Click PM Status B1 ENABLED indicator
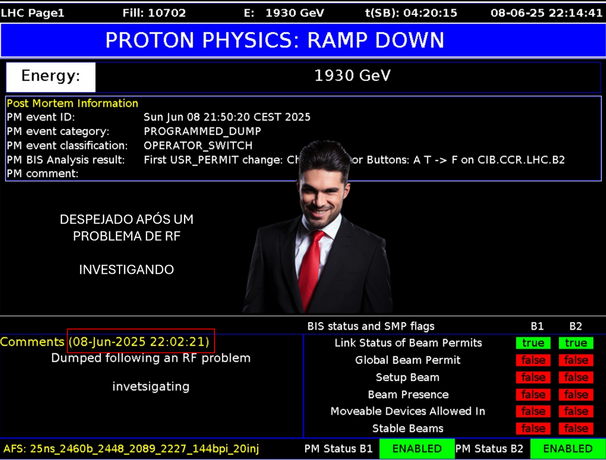This screenshot has width=606, height=460. click(417, 449)
